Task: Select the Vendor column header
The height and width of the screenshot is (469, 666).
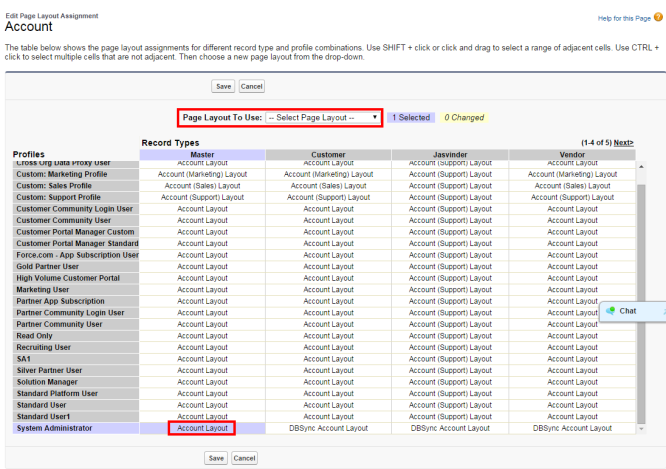Action: tap(573, 155)
